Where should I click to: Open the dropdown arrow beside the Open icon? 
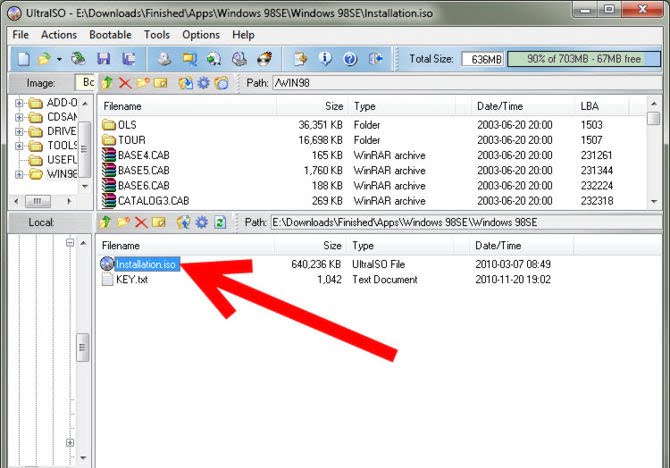59,60
